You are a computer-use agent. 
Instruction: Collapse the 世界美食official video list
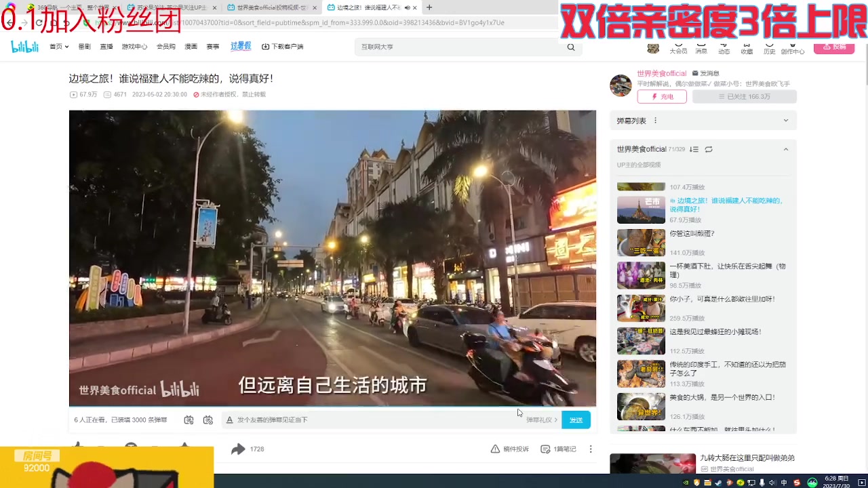click(x=786, y=149)
